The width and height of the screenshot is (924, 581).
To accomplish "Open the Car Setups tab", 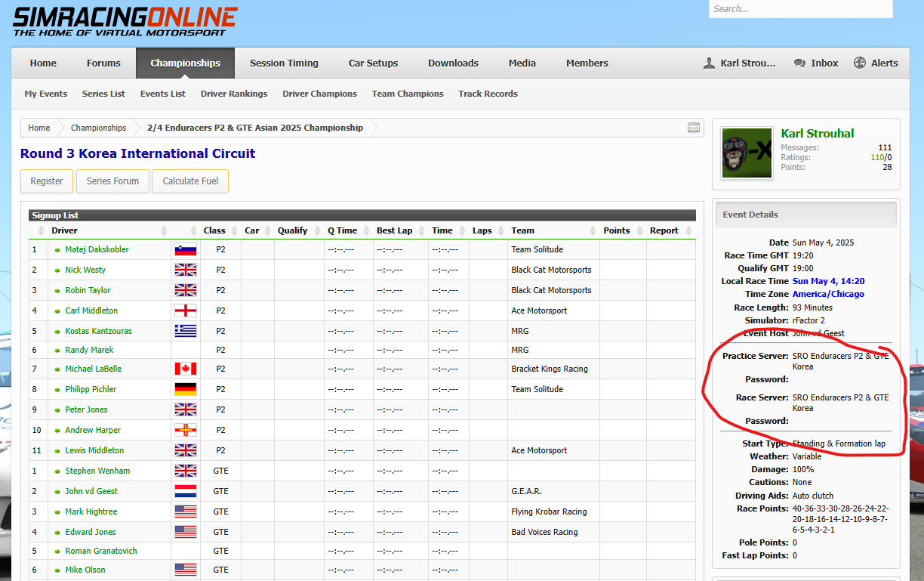I will pos(373,63).
